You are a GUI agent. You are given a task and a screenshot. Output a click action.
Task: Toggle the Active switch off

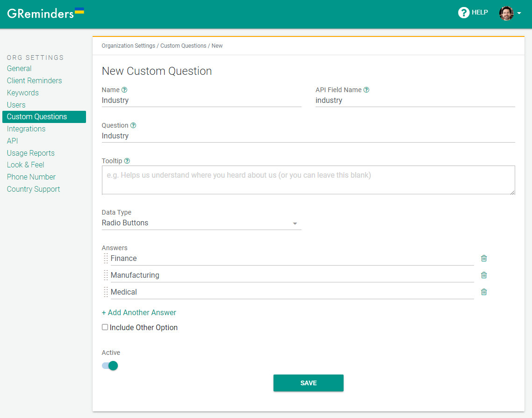click(109, 365)
